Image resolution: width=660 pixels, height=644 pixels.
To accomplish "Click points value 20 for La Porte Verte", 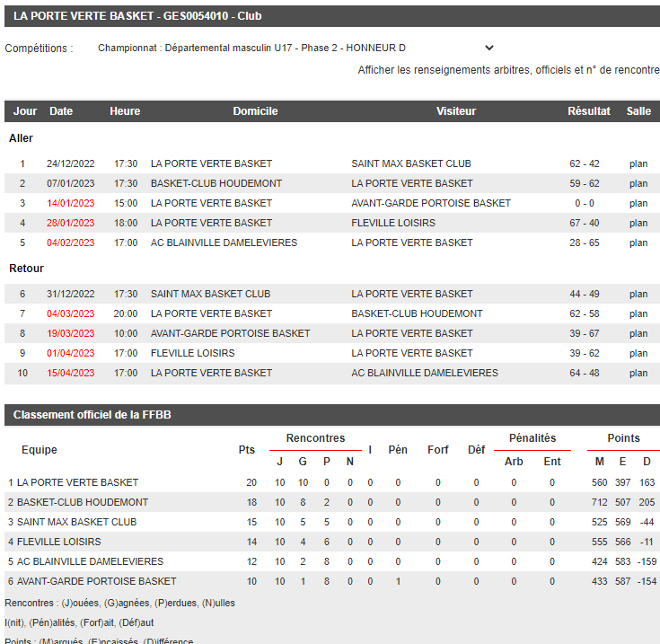I will (x=251, y=483).
